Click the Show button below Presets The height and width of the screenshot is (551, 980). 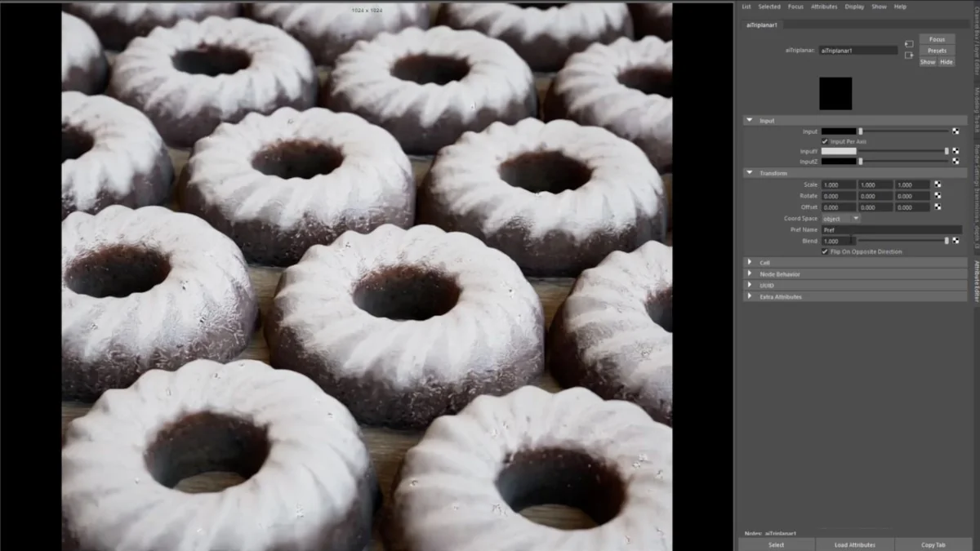[928, 62]
